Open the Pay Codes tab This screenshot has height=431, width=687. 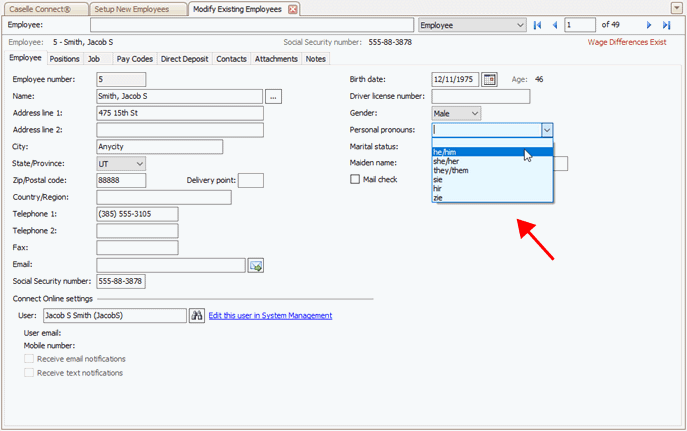point(135,59)
